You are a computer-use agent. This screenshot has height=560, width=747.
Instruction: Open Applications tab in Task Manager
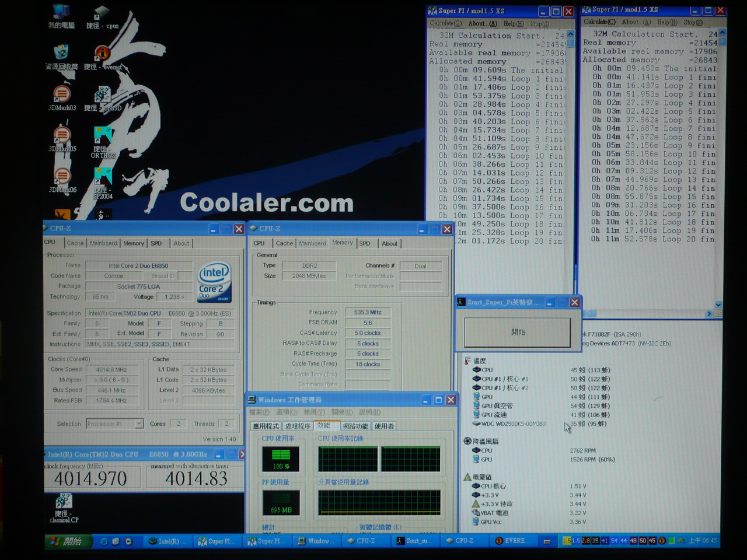click(x=266, y=426)
